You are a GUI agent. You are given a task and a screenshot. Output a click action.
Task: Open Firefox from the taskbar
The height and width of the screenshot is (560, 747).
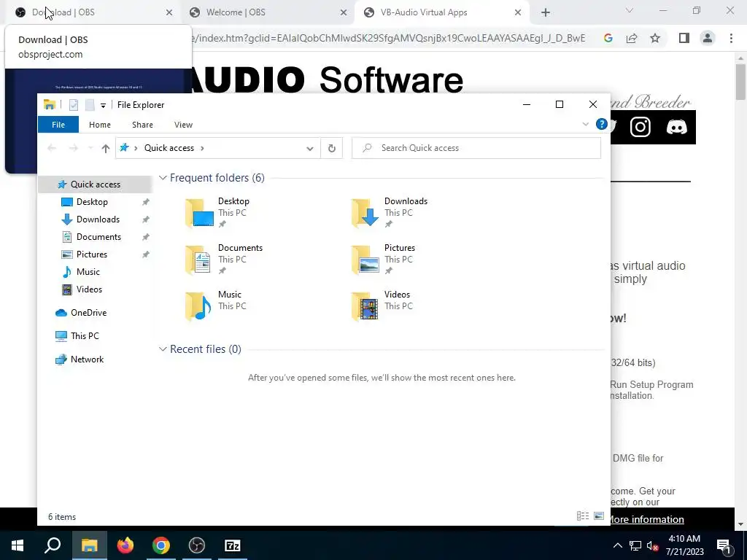125,545
